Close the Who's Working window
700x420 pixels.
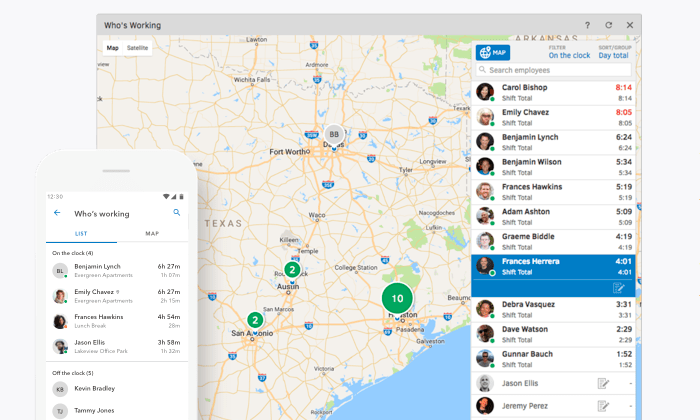(630, 25)
